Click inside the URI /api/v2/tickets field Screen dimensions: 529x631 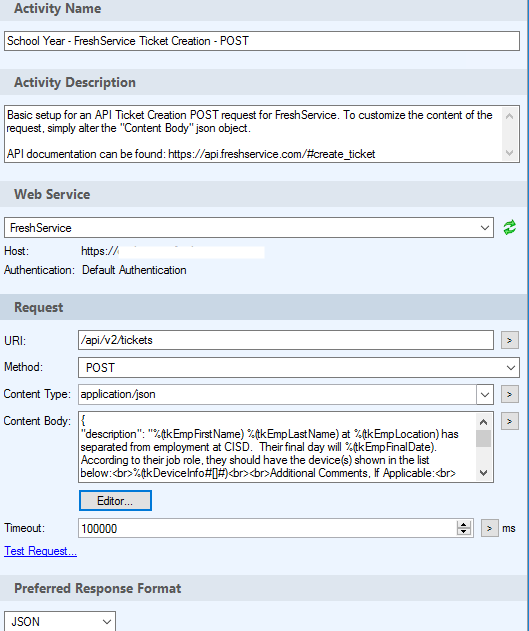[x=286, y=340]
